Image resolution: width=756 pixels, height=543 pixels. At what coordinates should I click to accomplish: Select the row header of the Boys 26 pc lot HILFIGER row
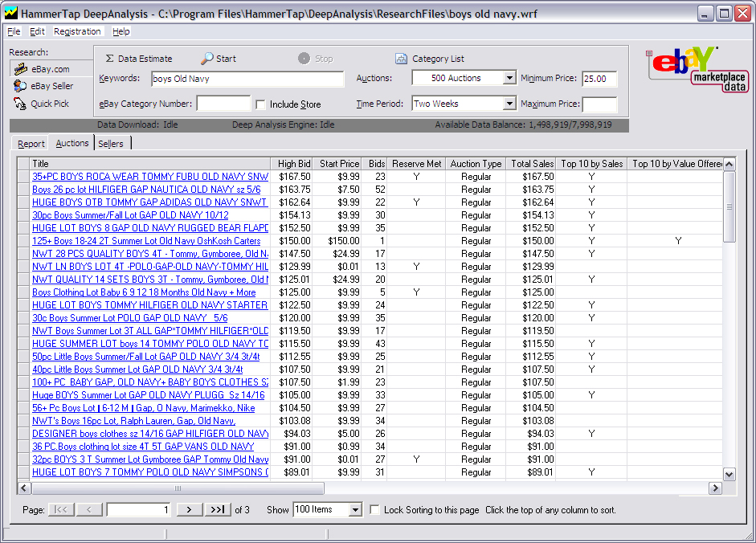click(23, 190)
